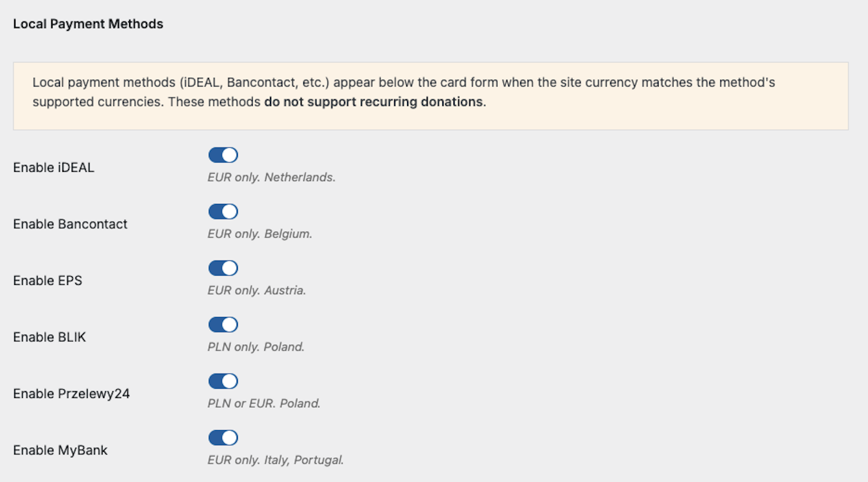Click the "Enable Przelewy24" label
Screen dimensions: 868x482
(71, 394)
